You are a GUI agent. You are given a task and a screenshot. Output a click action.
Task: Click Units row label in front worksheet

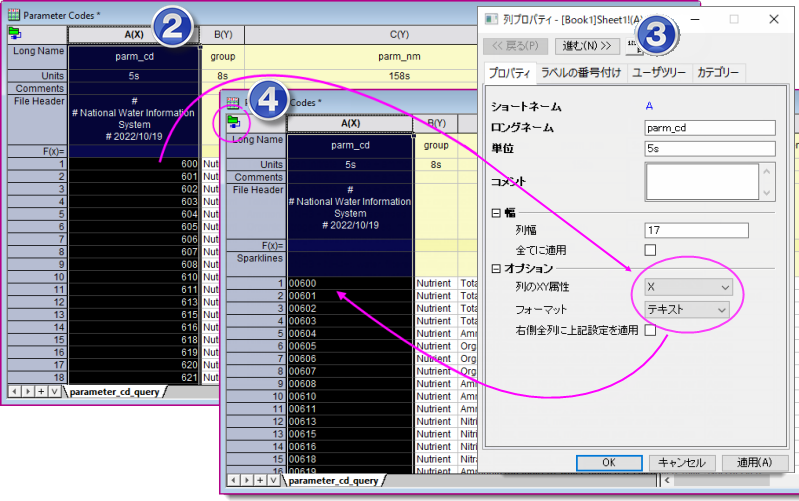click(256, 165)
